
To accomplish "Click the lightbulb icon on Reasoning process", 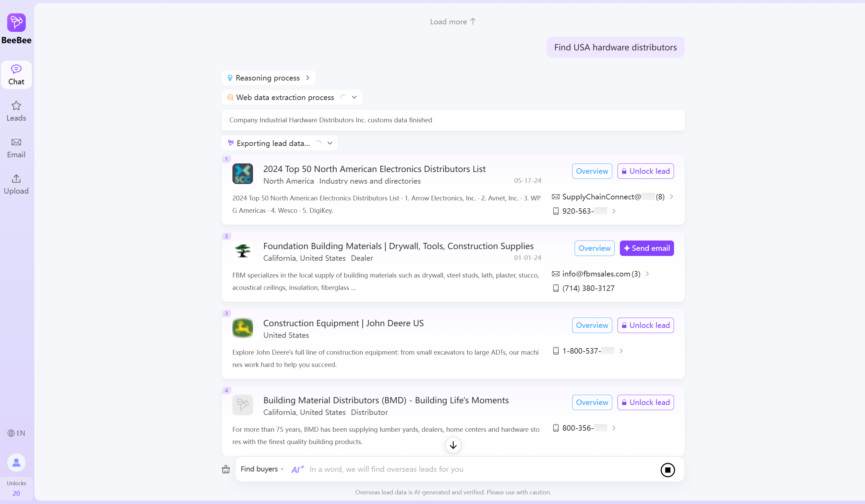I will [x=230, y=78].
